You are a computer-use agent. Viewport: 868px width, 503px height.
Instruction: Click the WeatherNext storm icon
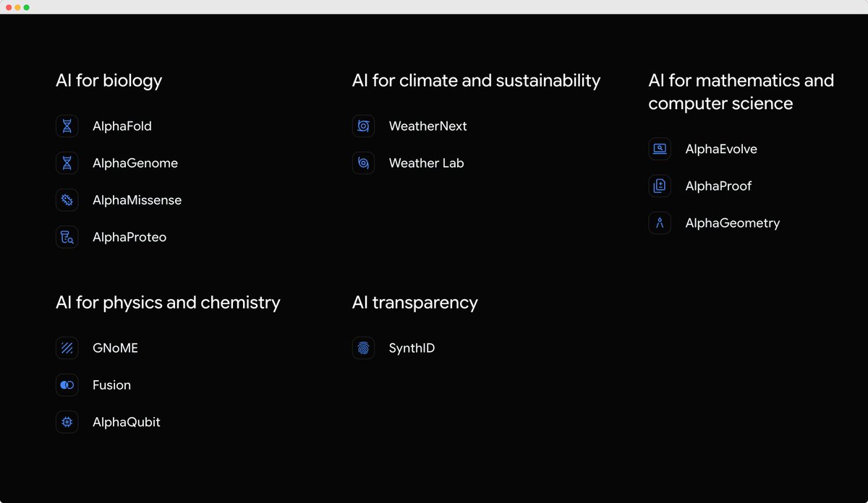[363, 126]
